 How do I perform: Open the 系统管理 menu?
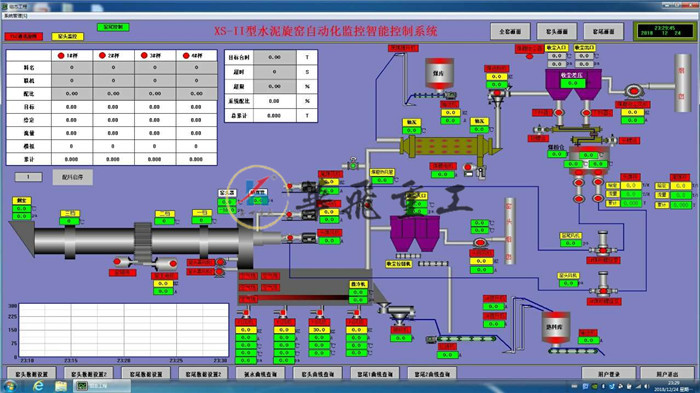pyautogui.click(x=16, y=16)
